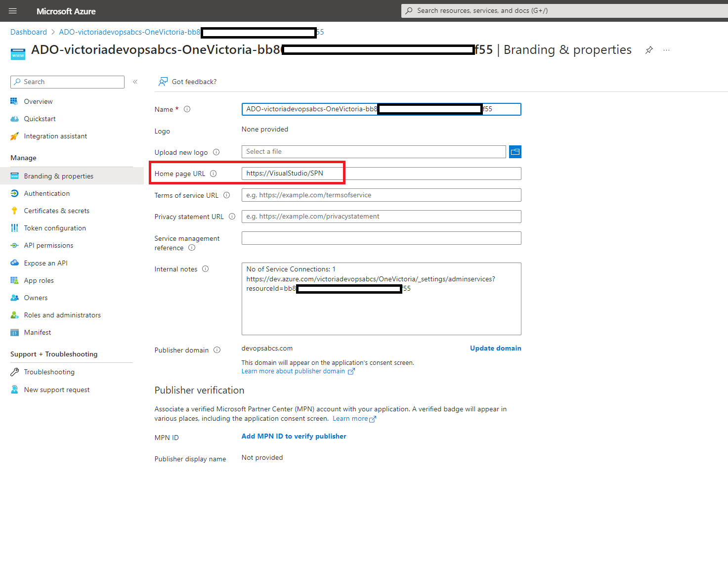Collapse the left navigation with the double chevron
Image resolution: width=728 pixels, height=575 pixels.
point(135,82)
